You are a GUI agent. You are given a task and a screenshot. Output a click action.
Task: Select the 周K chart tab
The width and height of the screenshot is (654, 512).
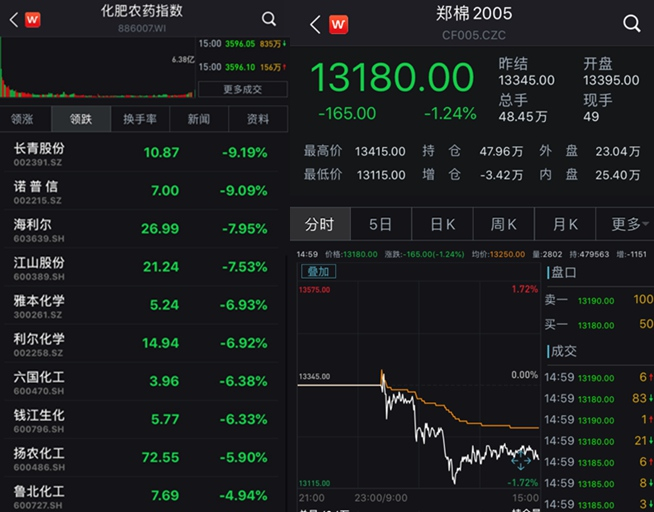(x=504, y=224)
